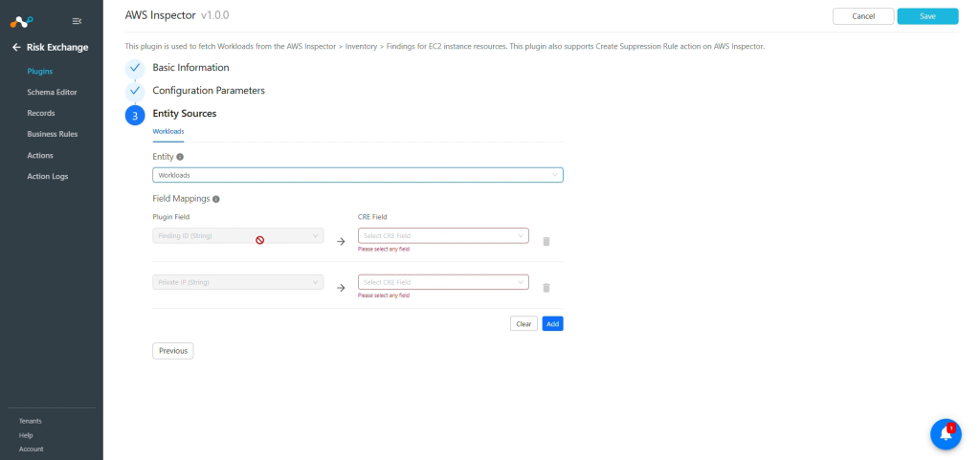Open Account link at sidebar bottom
This screenshot has height=460, width=980.
point(32,449)
